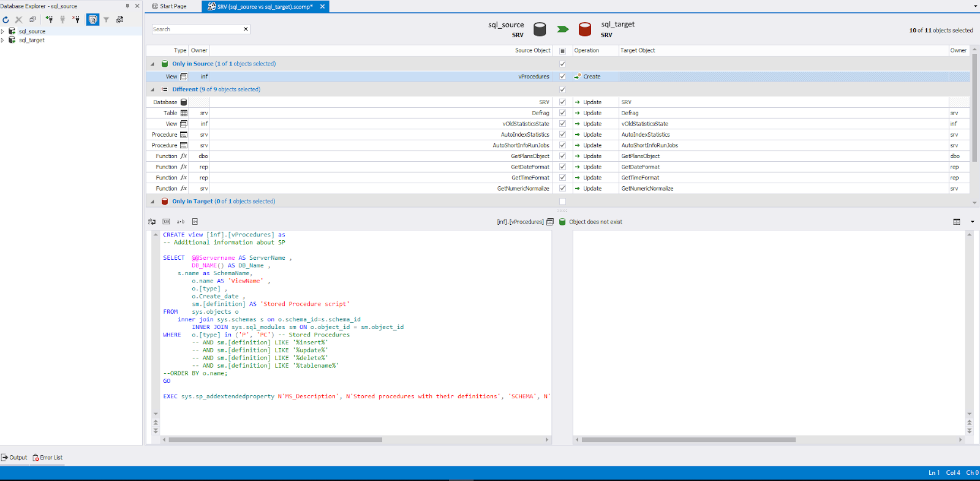Toggle the a·b whitespace icon

pos(181,222)
